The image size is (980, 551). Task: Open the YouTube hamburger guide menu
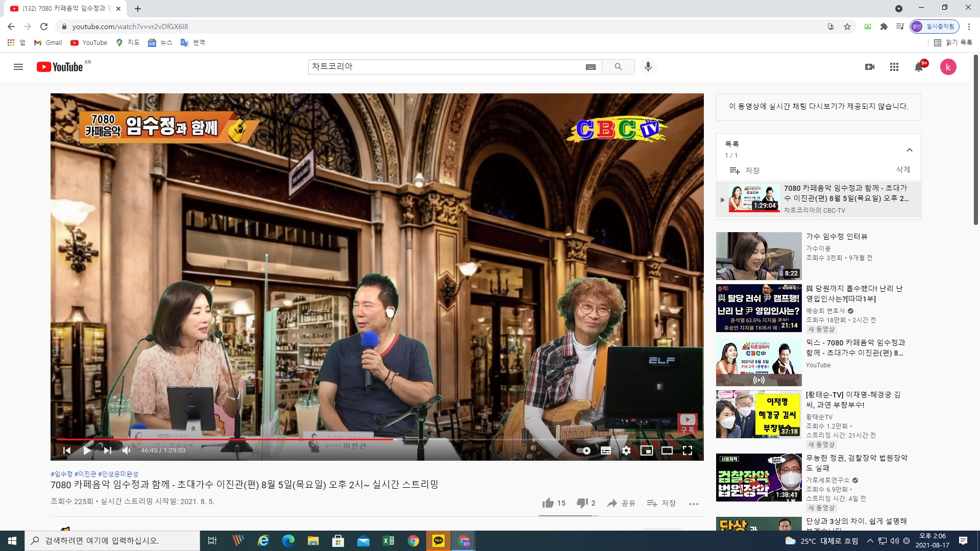(x=18, y=67)
